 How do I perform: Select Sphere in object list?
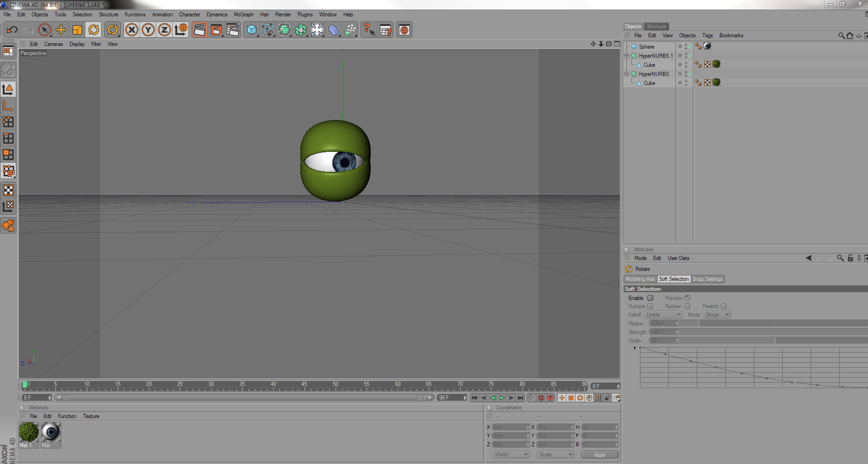(646, 47)
